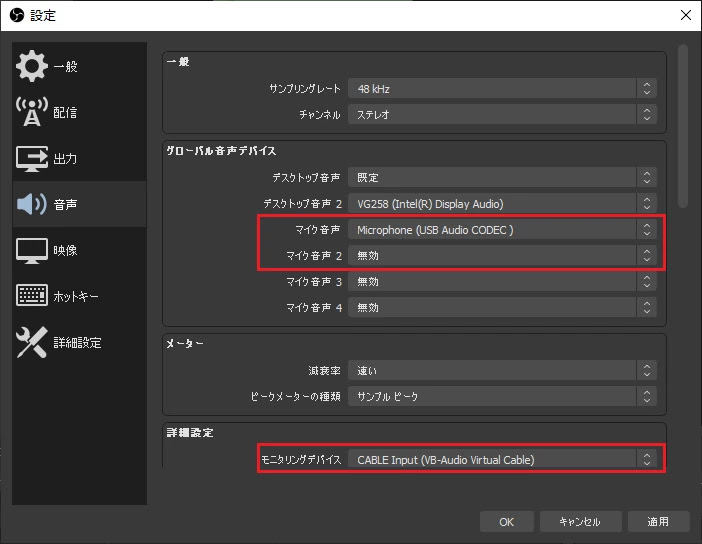Open the 一般 settings category

(79, 66)
